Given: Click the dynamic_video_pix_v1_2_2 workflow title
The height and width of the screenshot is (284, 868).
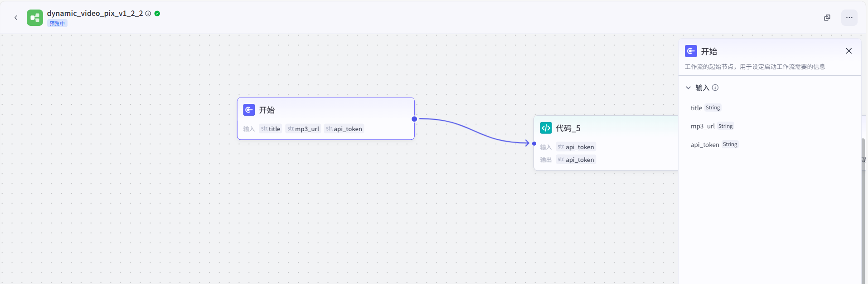Looking at the screenshot, I should tap(95, 14).
